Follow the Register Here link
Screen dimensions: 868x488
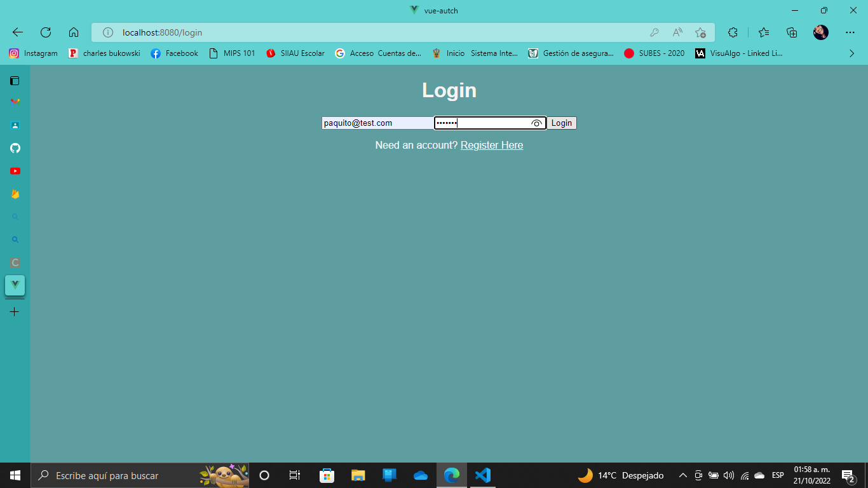point(491,145)
